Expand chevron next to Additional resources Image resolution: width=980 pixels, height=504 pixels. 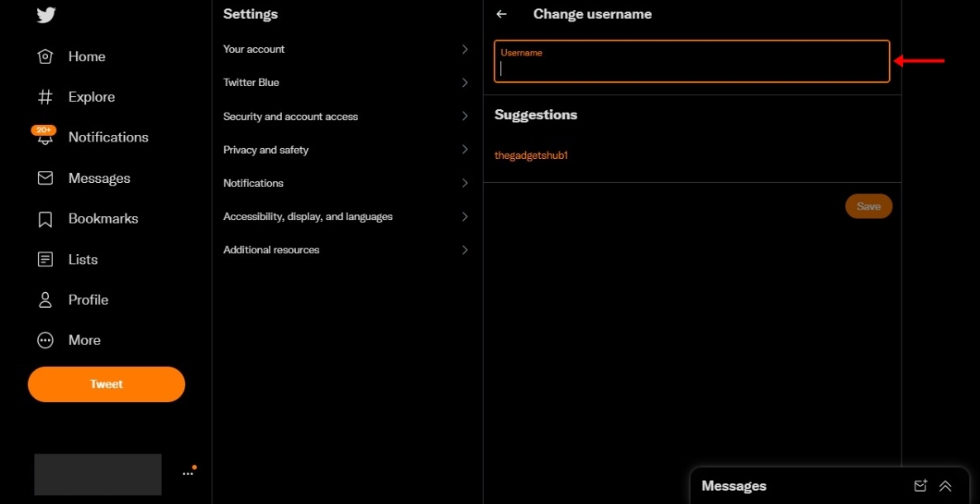click(x=465, y=249)
